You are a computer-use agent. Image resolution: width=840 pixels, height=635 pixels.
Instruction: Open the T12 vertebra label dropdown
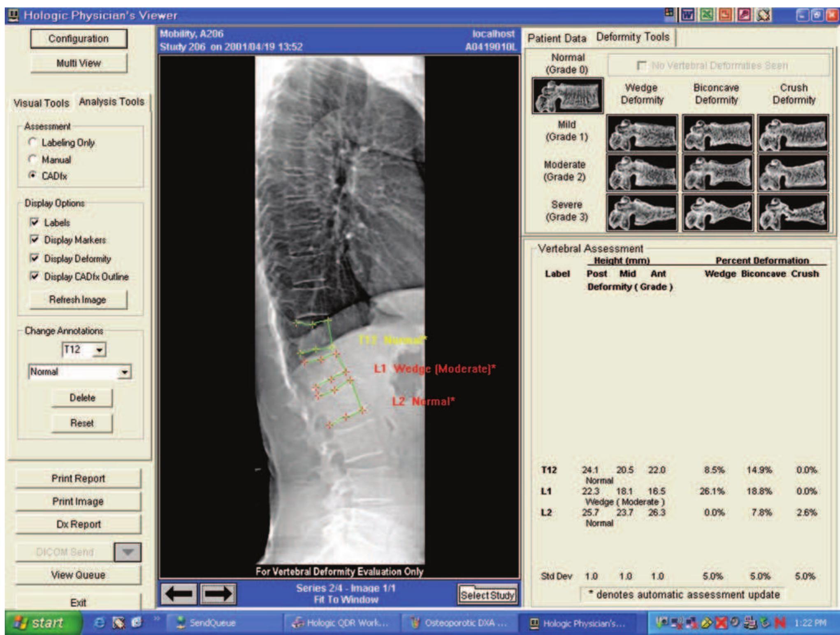coord(99,350)
